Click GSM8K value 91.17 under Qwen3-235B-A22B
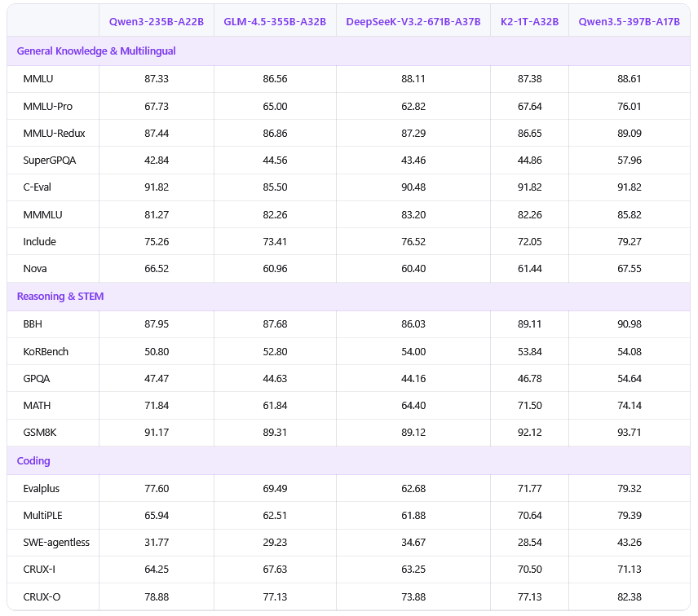 [157, 433]
